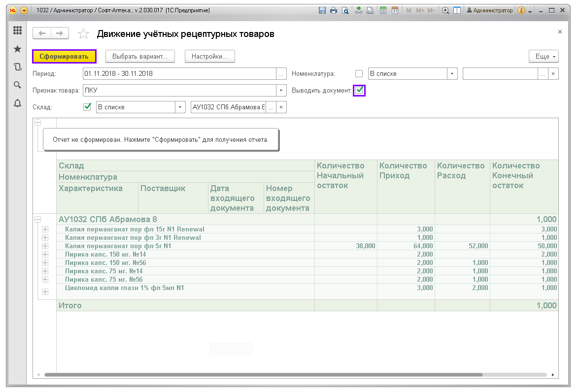Open print preview with magnifier page icon
This screenshot has height=392, width=580.
tap(345, 10)
